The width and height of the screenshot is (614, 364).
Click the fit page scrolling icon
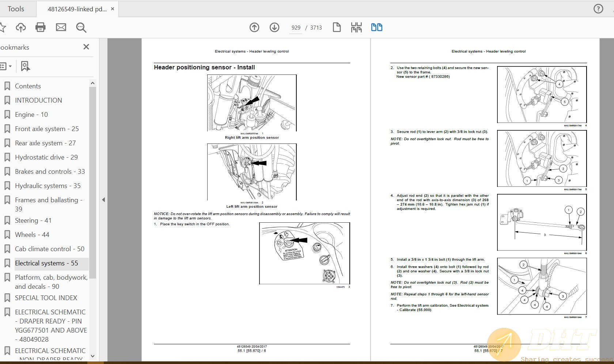356,27
